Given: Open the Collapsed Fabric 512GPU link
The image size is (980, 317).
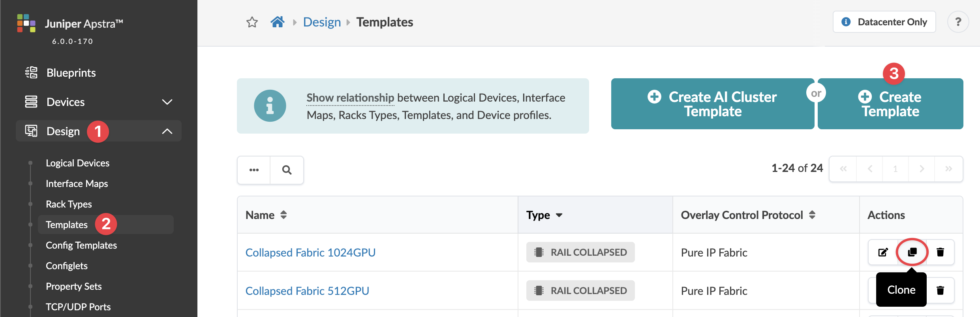Looking at the screenshot, I should tap(307, 291).
